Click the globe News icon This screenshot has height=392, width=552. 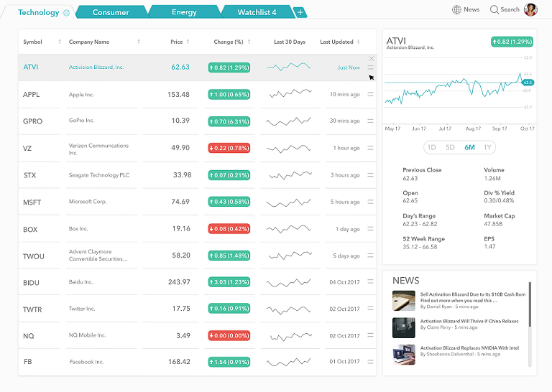tap(457, 9)
